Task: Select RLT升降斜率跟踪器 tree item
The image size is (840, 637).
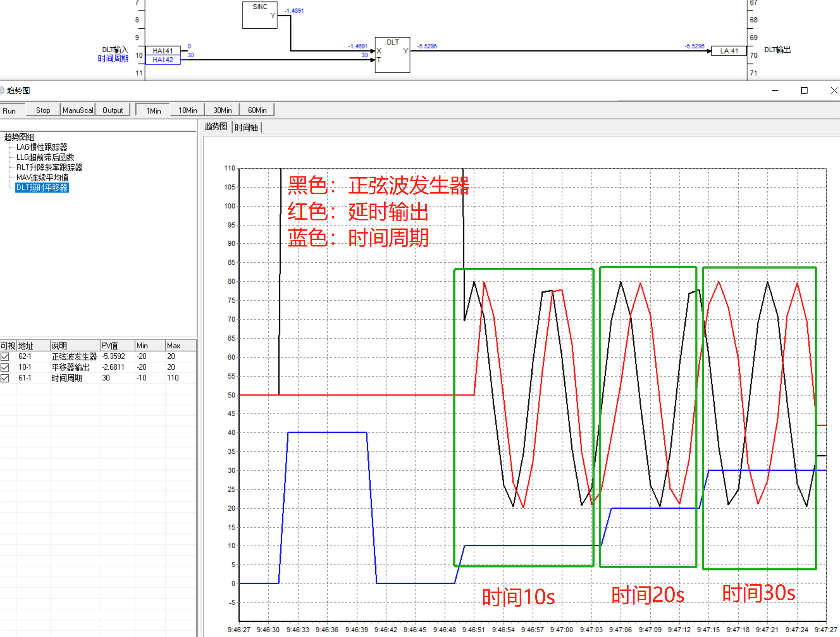Action: (49, 167)
